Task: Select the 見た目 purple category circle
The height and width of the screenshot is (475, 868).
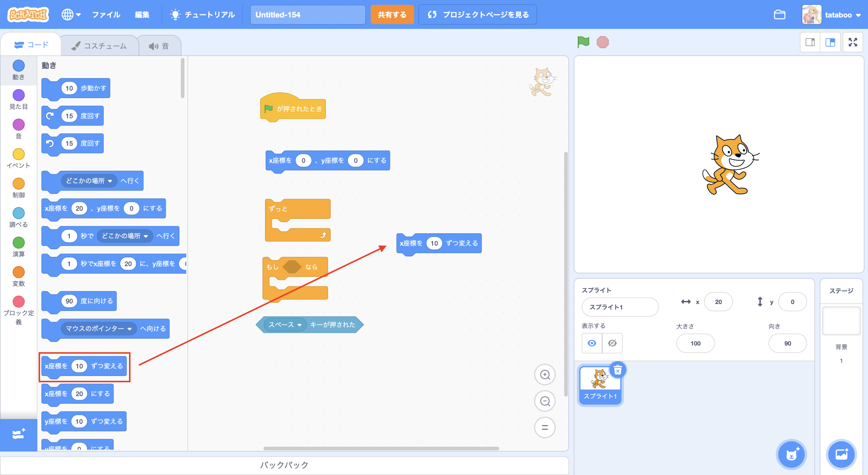Action: pos(18,95)
